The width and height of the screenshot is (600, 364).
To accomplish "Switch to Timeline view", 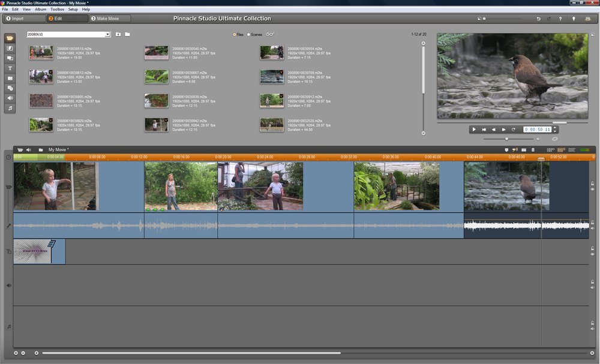I will point(562,150).
